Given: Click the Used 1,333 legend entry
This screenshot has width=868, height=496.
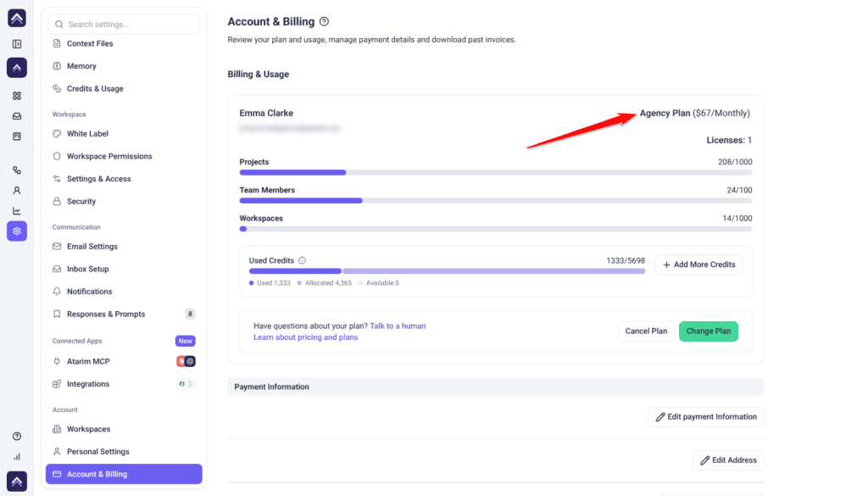Looking at the screenshot, I should click(270, 283).
